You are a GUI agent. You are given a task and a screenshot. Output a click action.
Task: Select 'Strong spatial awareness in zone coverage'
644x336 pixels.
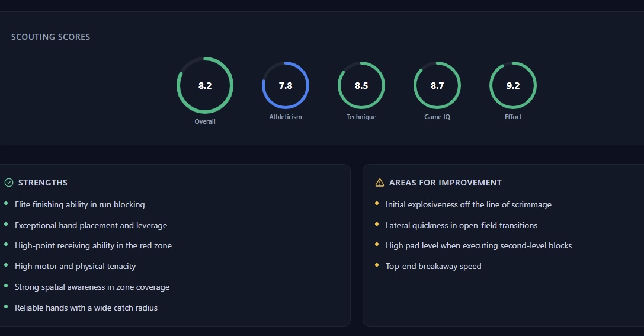pos(92,287)
